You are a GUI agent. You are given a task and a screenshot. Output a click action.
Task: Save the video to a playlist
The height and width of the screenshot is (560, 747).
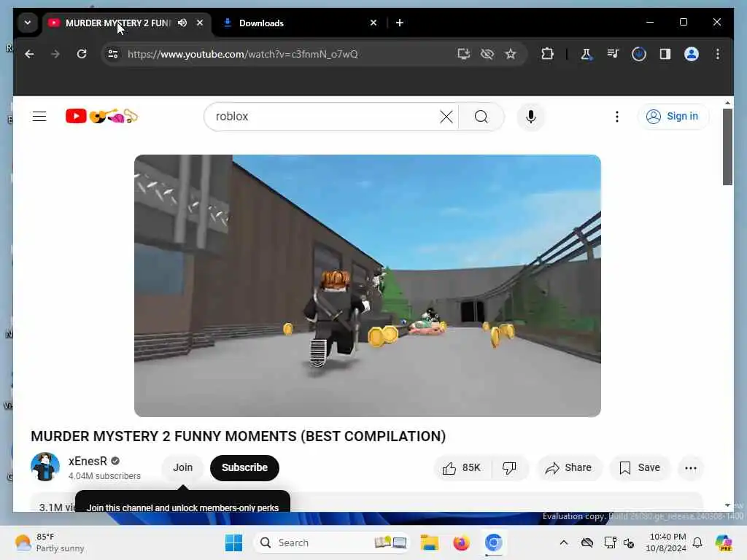tap(639, 468)
